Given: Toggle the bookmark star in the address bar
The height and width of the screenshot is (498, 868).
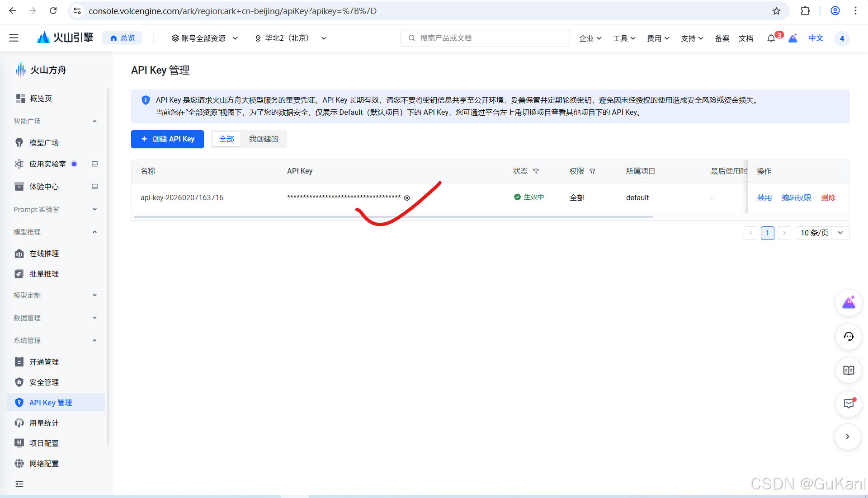Looking at the screenshot, I should coord(777,11).
